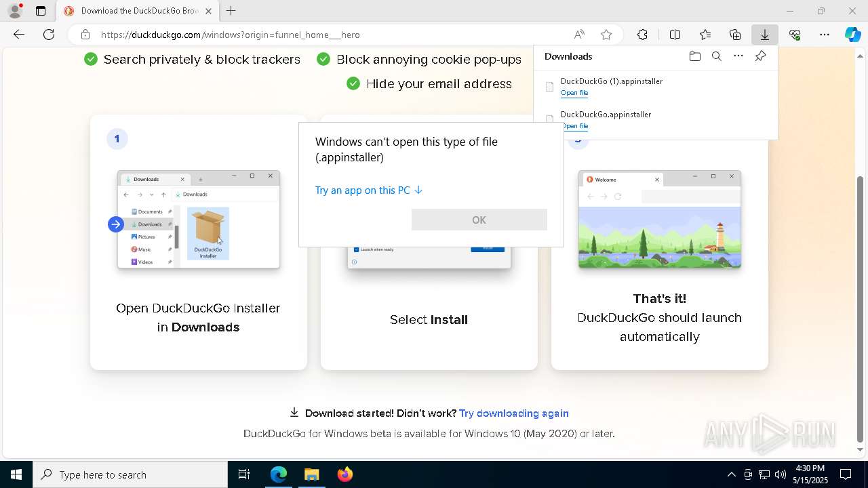Open the notification center icon
This screenshot has width=868, height=488.
[846, 474]
